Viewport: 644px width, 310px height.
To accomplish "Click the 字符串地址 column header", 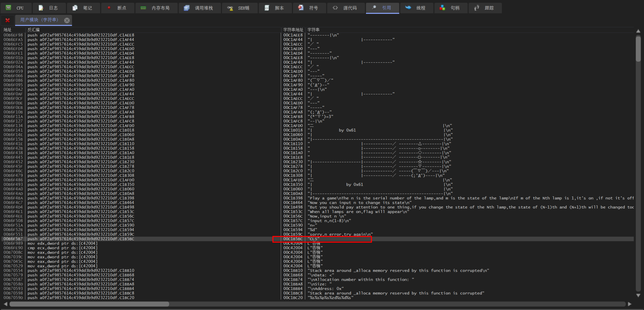I will [293, 30].
